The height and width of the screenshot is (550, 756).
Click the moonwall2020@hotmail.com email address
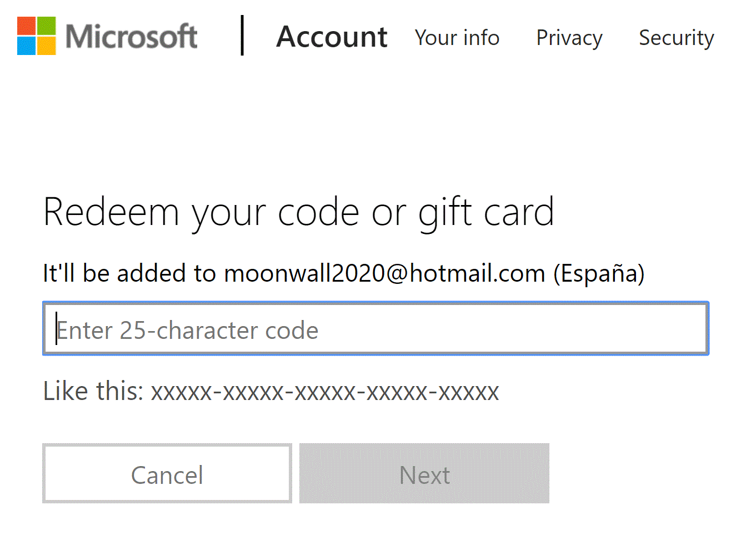pos(384,273)
